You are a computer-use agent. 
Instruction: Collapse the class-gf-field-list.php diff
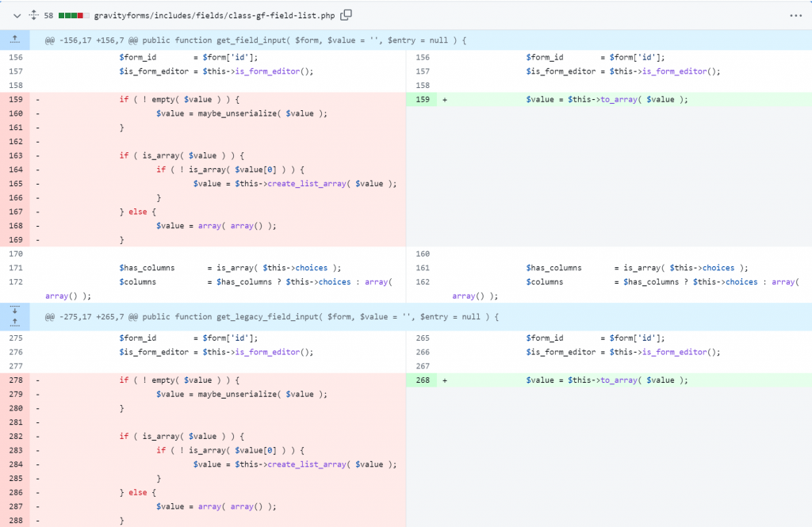click(x=16, y=14)
